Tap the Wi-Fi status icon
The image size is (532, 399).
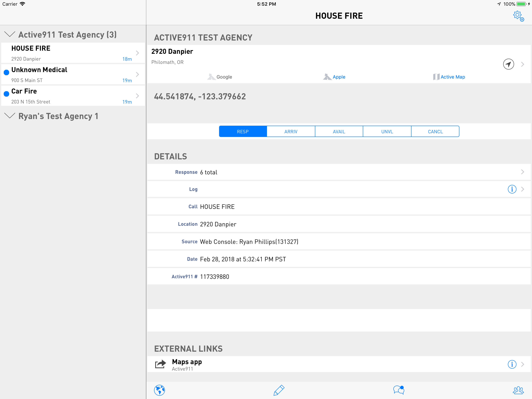22,4
